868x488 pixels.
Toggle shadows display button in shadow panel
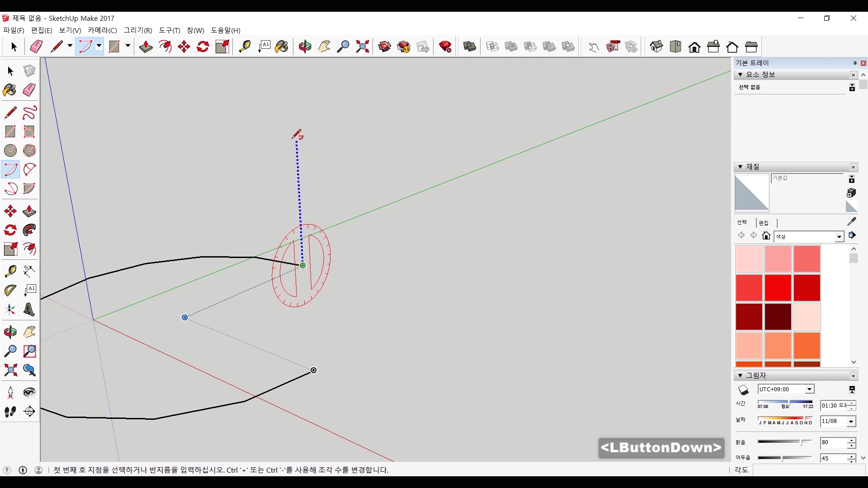[744, 389]
